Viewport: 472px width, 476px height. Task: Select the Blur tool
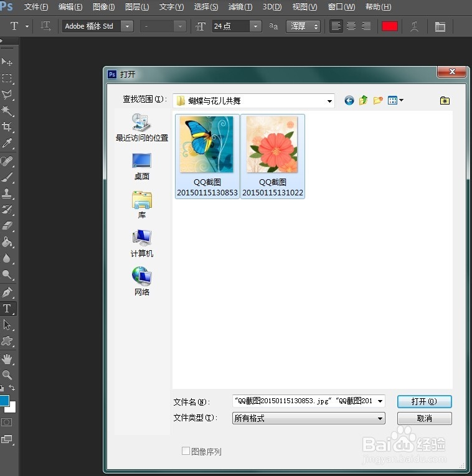[x=7, y=258]
